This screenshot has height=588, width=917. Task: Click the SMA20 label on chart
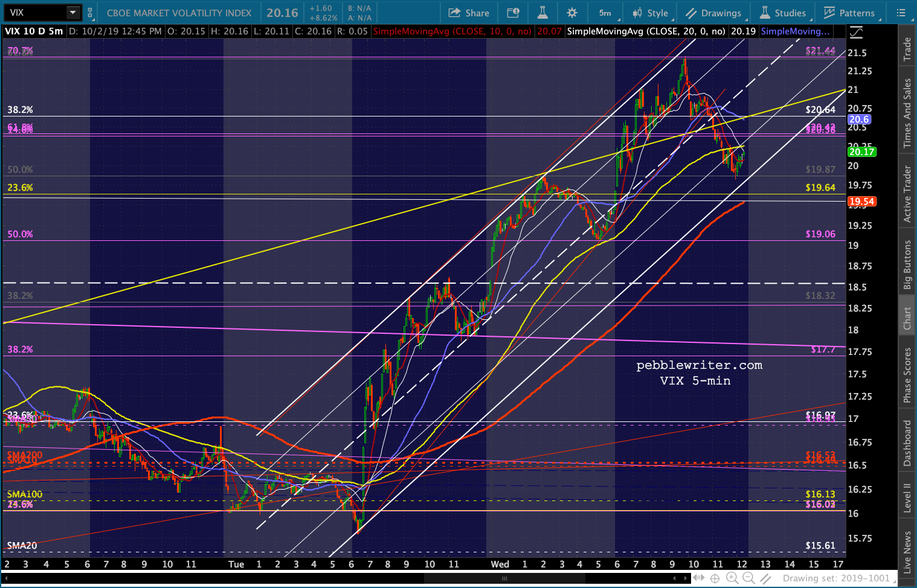click(x=22, y=546)
